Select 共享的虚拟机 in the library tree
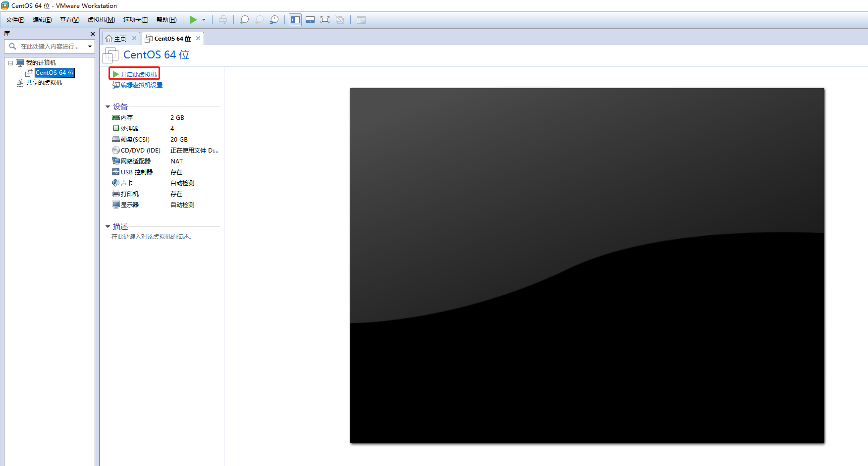 pyautogui.click(x=44, y=83)
